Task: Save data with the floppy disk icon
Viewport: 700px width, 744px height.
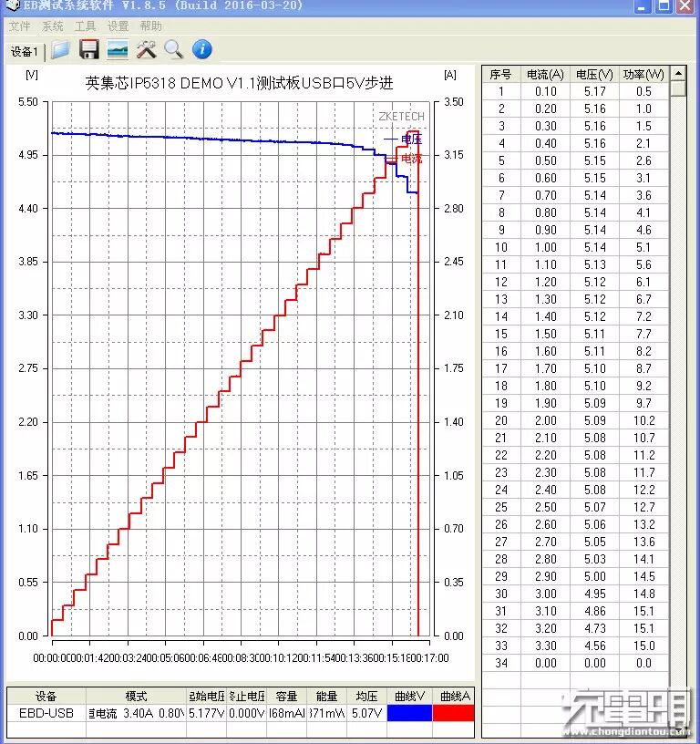Action: [x=88, y=49]
